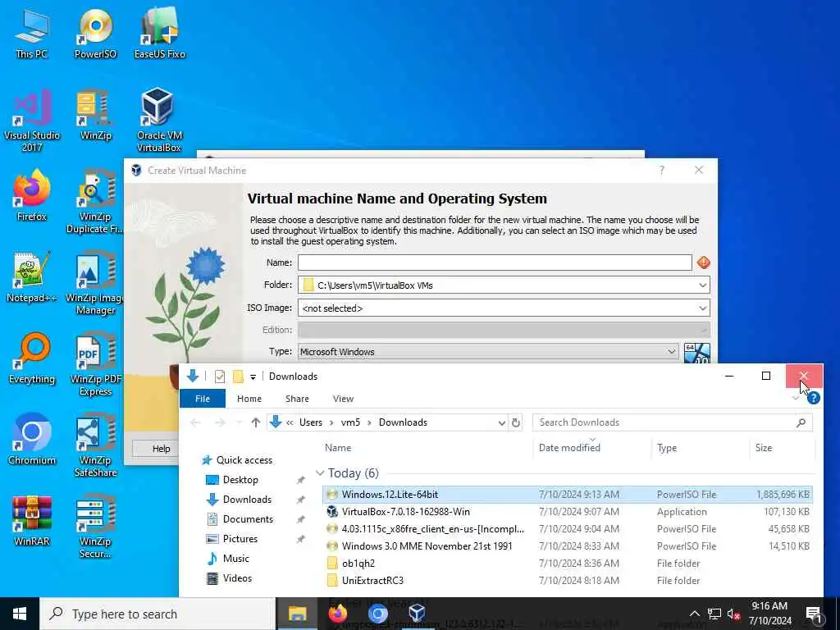Sort files by Type column header
Image resolution: width=840 pixels, height=630 pixels.
click(x=666, y=448)
